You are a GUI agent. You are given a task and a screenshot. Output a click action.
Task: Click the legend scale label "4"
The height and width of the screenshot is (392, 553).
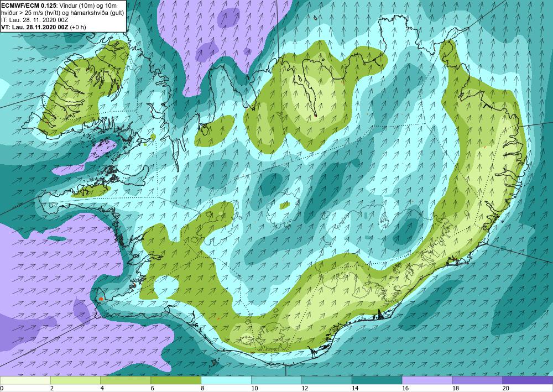pyautogui.click(x=102, y=388)
